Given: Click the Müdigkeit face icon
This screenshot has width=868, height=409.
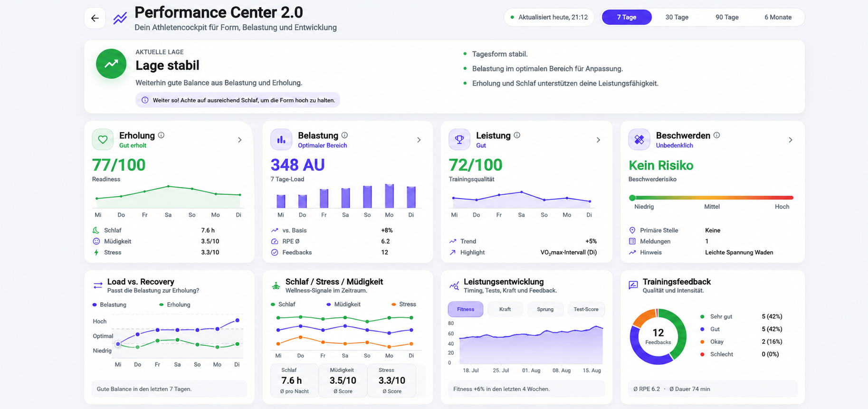Looking at the screenshot, I should tap(96, 241).
